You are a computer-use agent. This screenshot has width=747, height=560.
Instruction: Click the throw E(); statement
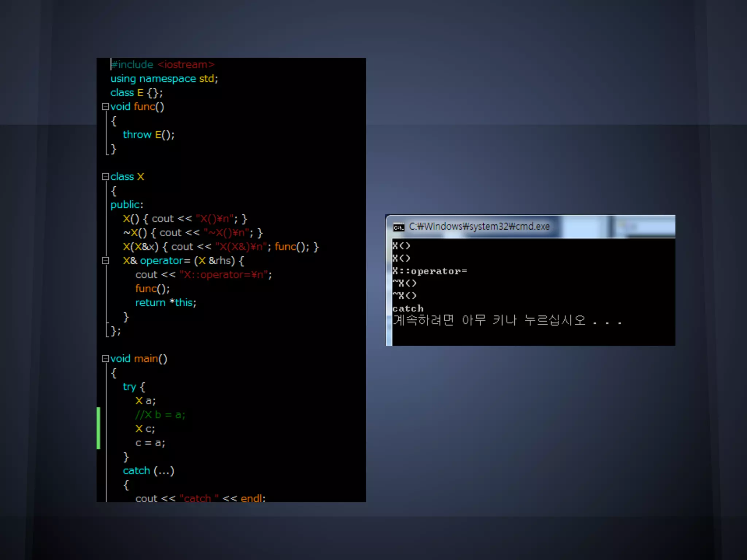pos(148,135)
